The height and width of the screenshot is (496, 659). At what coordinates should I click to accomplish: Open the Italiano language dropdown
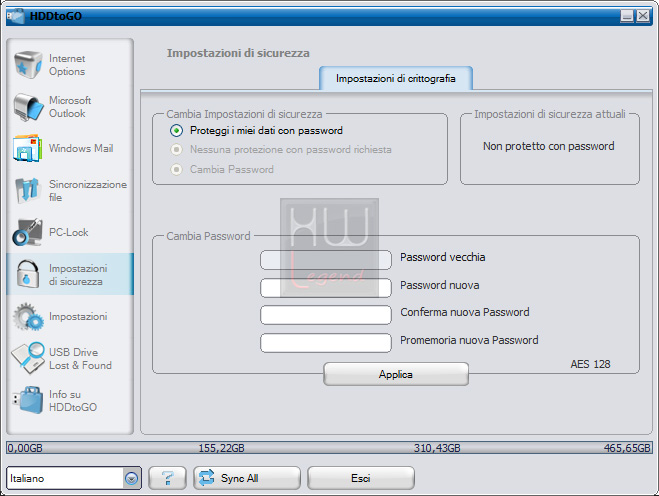tap(132, 478)
